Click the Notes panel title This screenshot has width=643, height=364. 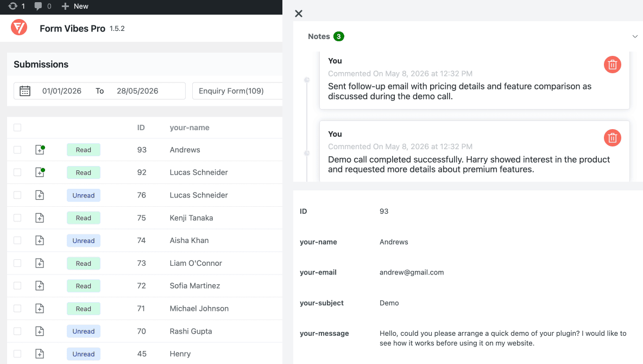tap(319, 36)
